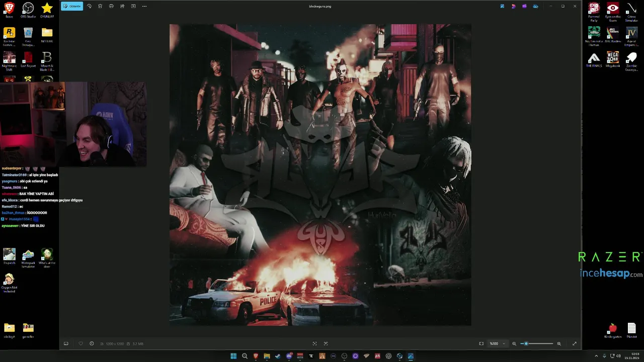Share the image with the share icon
Image resolution: width=644 pixels, height=362 pixels.
(x=122, y=6)
